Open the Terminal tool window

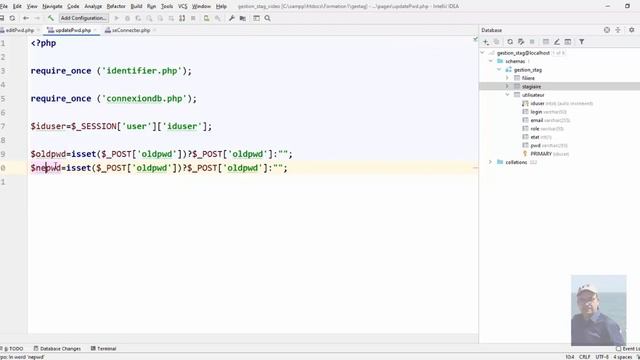(103, 349)
